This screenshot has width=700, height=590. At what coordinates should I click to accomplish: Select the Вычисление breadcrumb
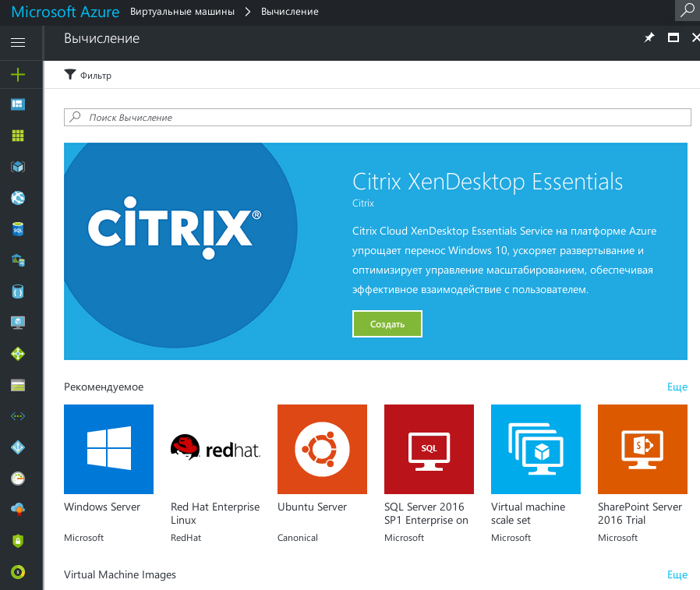coord(290,12)
